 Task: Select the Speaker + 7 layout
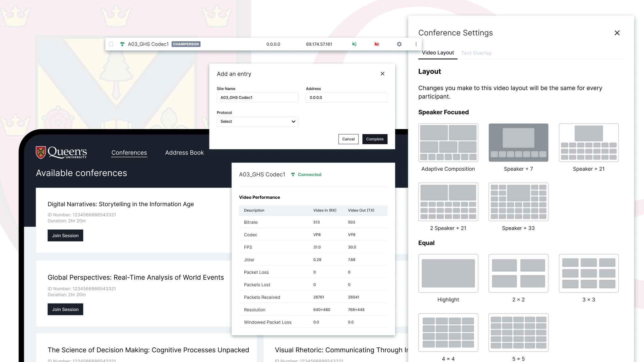pyautogui.click(x=518, y=143)
